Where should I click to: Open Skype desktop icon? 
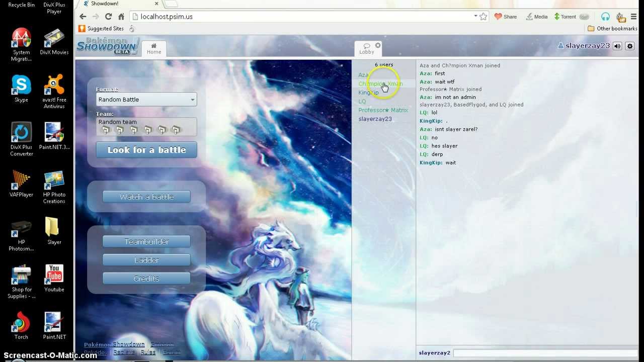tap(21, 88)
